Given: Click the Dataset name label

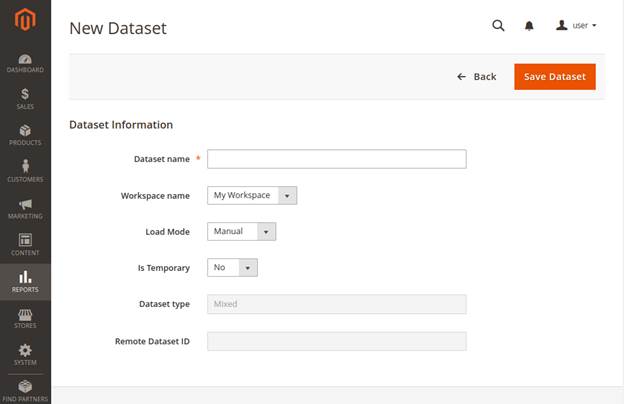Looking at the screenshot, I should (x=162, y=159).
